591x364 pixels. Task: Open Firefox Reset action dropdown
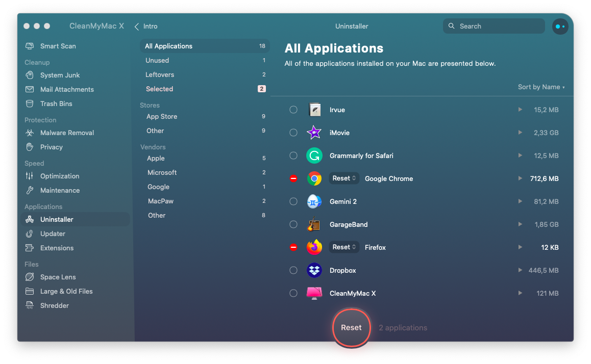344,247
